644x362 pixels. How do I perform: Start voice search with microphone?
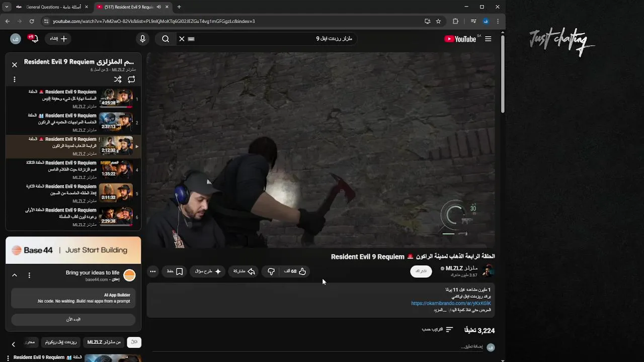point(142,39)
